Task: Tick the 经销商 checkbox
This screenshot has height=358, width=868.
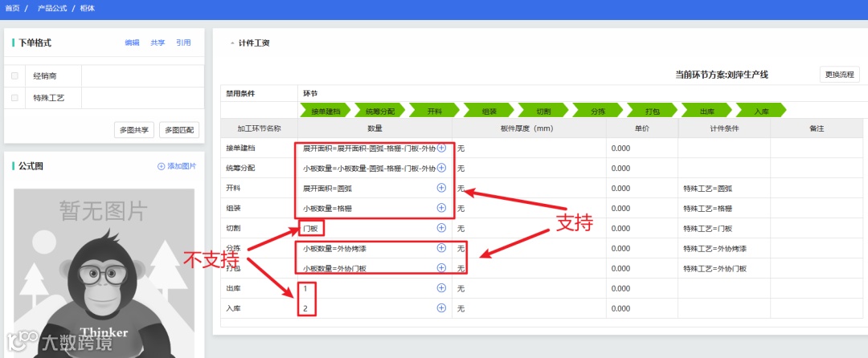Action: [15, 76]
